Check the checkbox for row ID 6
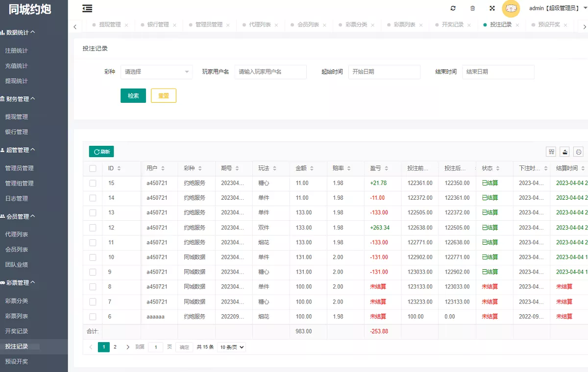The image size is (588, 372). click(x=93, y=316)
